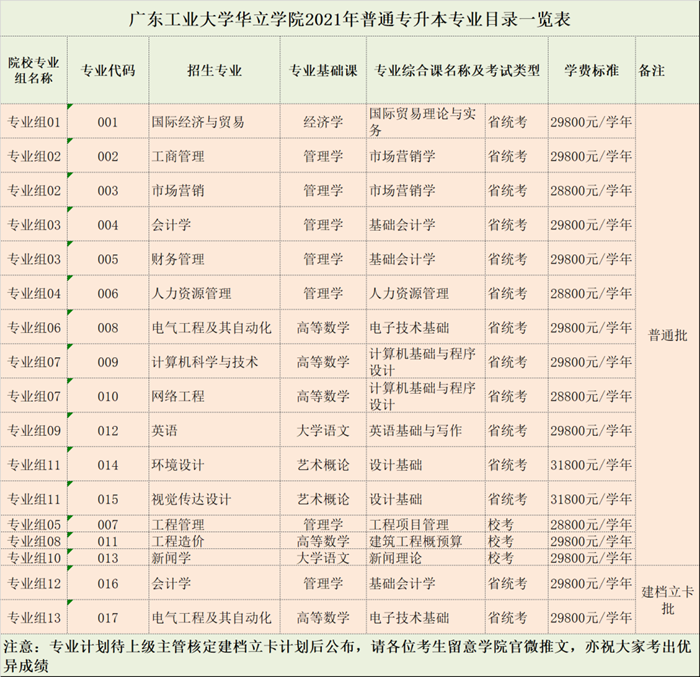Select the cell 专业组06

[x=34, y=327]
